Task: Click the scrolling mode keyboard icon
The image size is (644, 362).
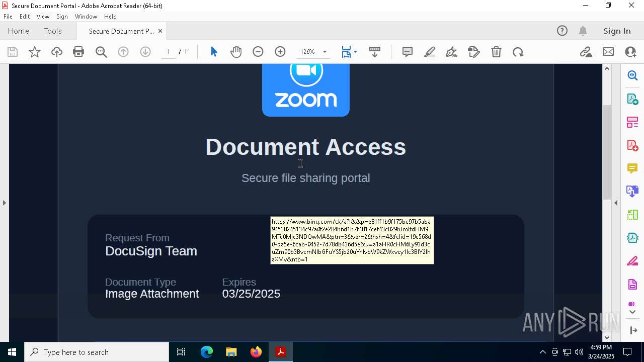Action: click(x=375, y=52)
